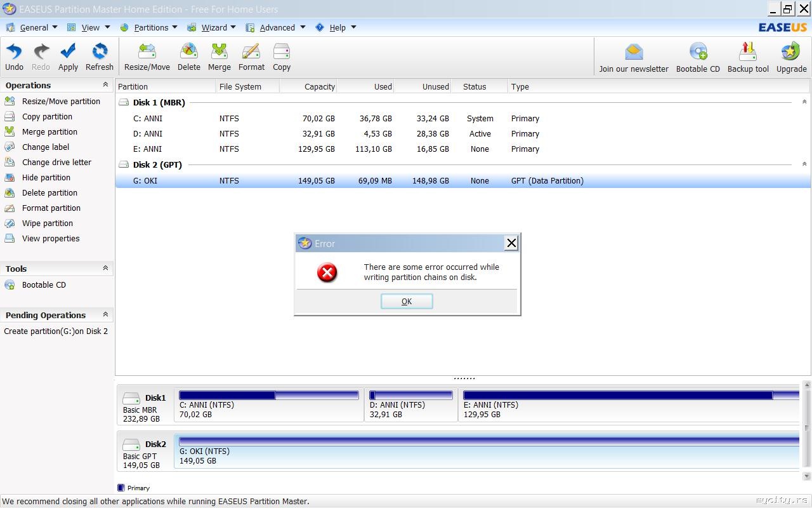812x508 pixels.
Task: Click the Format toolbar icon
Action: click(252, 57)
